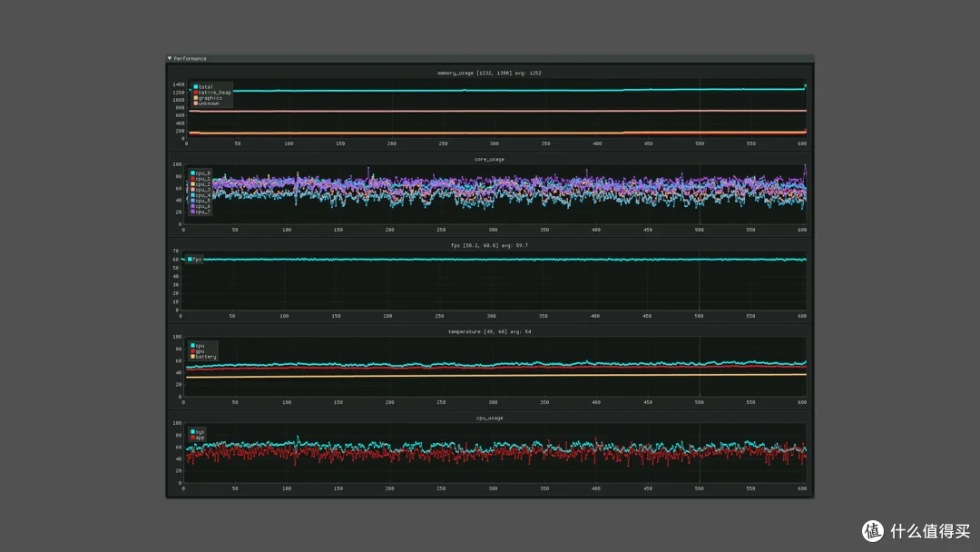The height and width of the screenshot is (552, 980).
Task: Toggle the battery temperature legend entry
Action: pyautogui.click(x=203, y=357)
